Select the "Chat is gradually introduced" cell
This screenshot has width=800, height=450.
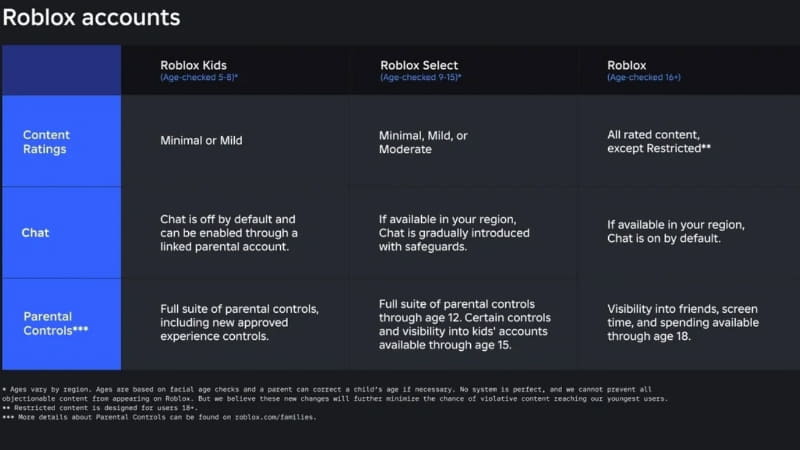(x=451, y=232)
